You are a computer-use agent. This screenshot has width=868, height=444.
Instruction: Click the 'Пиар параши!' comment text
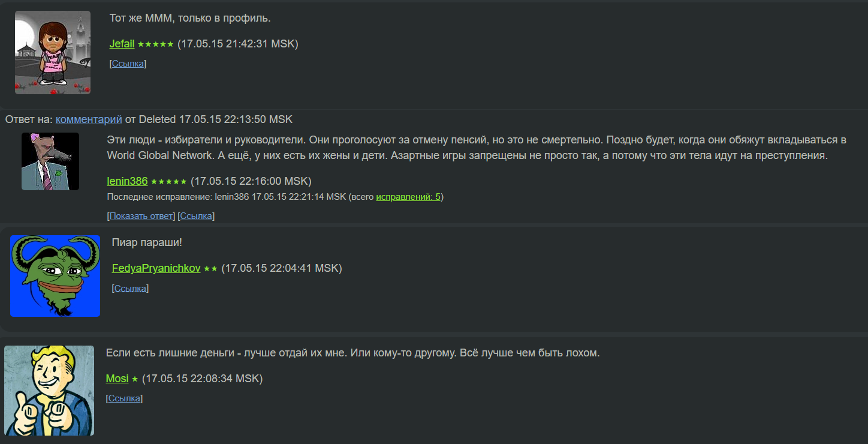point(147,242)
